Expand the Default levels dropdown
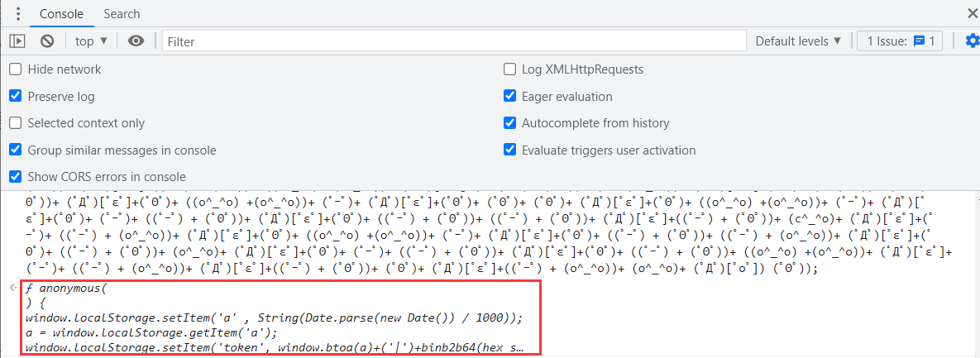The height and width of the screenshot is (358, 980). point(798,41)
